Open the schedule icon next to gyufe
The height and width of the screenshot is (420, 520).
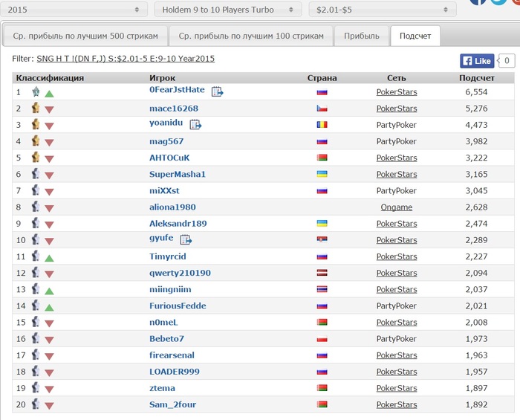point(186,239)
